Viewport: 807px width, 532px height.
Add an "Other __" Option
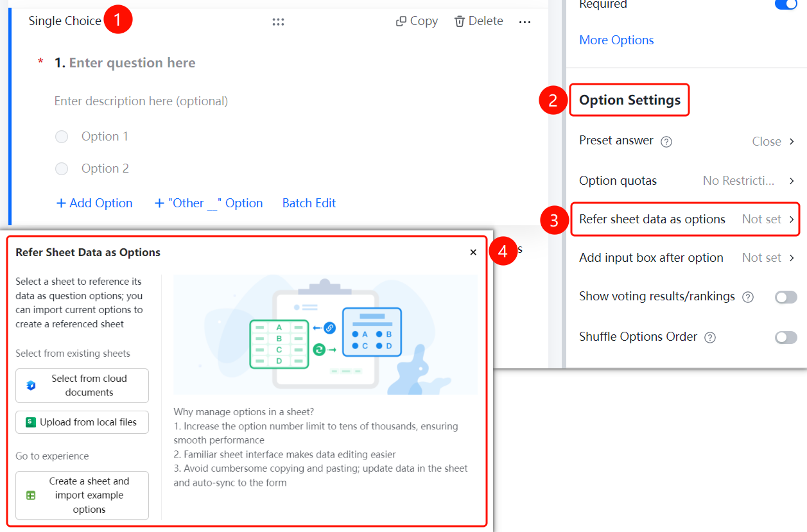pos(209,203)
